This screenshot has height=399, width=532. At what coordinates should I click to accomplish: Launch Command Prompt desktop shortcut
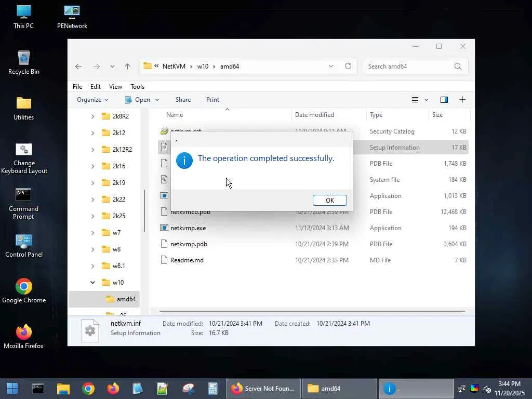[24, 204]
